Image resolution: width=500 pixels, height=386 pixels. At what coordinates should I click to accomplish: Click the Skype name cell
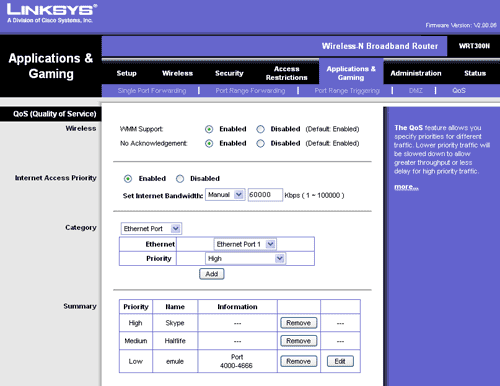(x=175, y=323)
